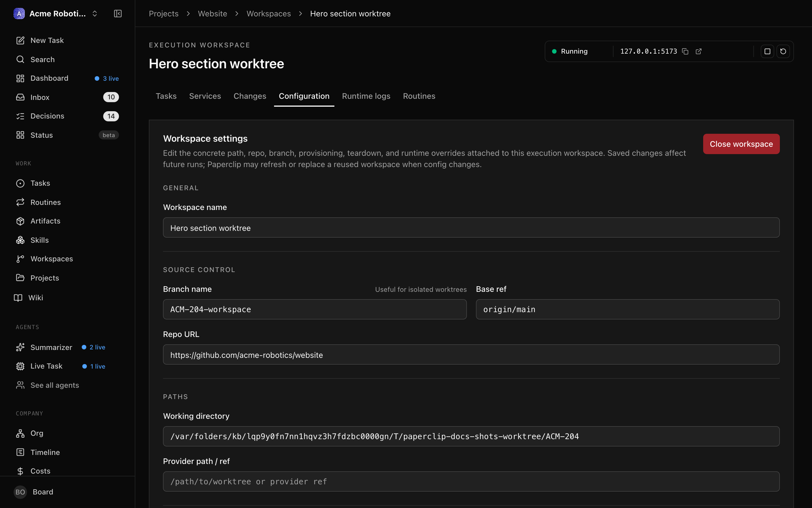
Task: Click the Costs dollar icon
Action: click(20, 471)
